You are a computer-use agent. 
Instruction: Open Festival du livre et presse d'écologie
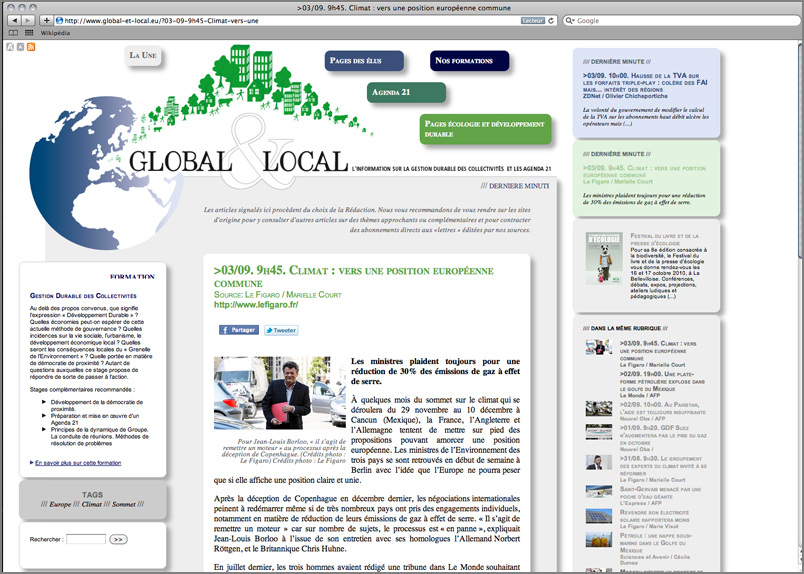[665, 240]
